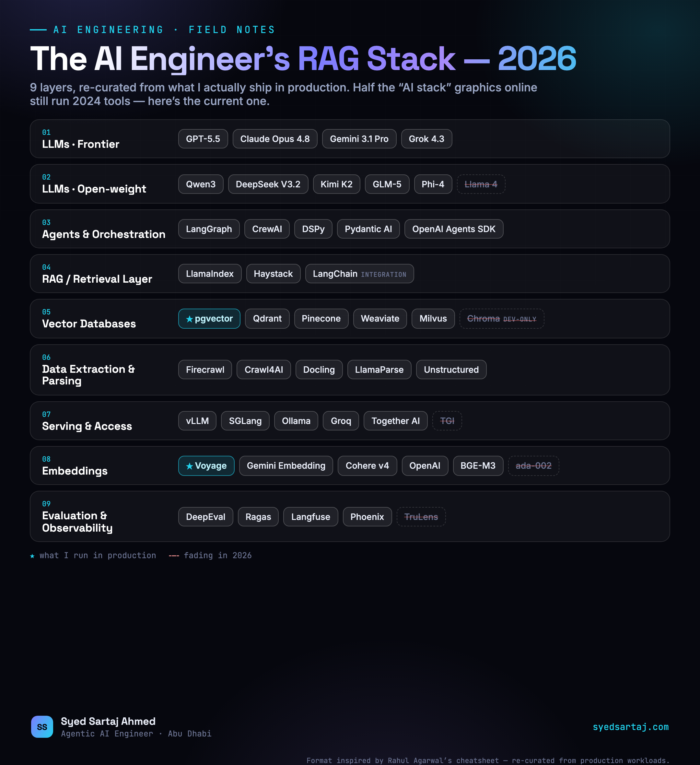
Task: Click the struck-through ada-002 chip
Action: tap(534, 465)
